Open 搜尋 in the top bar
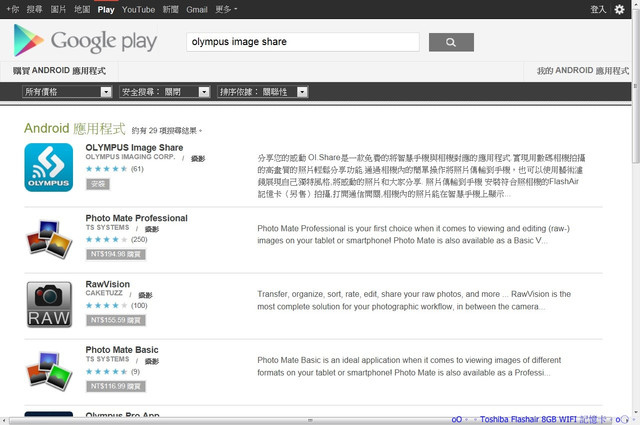Image resolution: width=640 pixels, height=425 pixels. [x=34, y=9]
